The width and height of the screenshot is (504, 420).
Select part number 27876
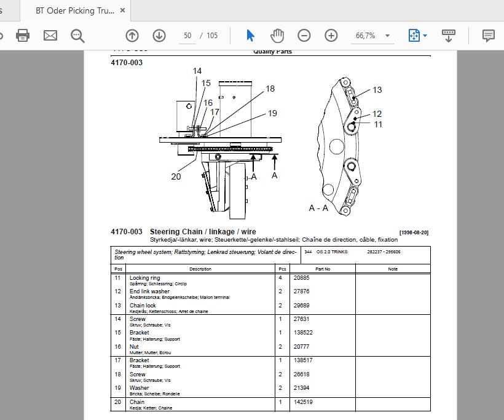[x=301, y=291]
